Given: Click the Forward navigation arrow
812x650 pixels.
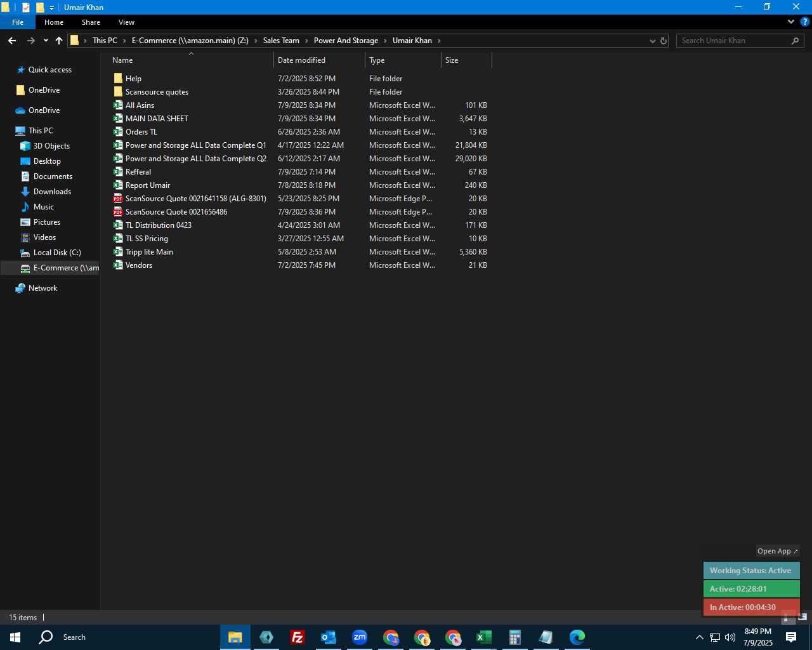Looking at the screenshot, I should (30, 40).
